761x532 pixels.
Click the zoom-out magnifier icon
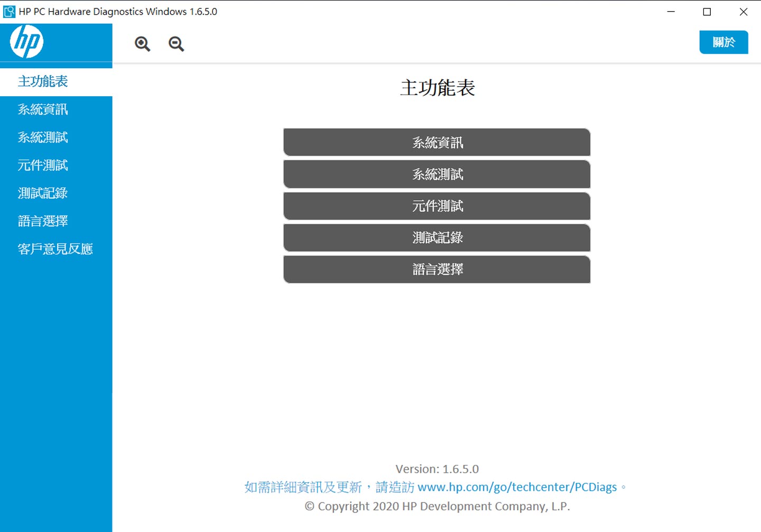tap(175, 44)
